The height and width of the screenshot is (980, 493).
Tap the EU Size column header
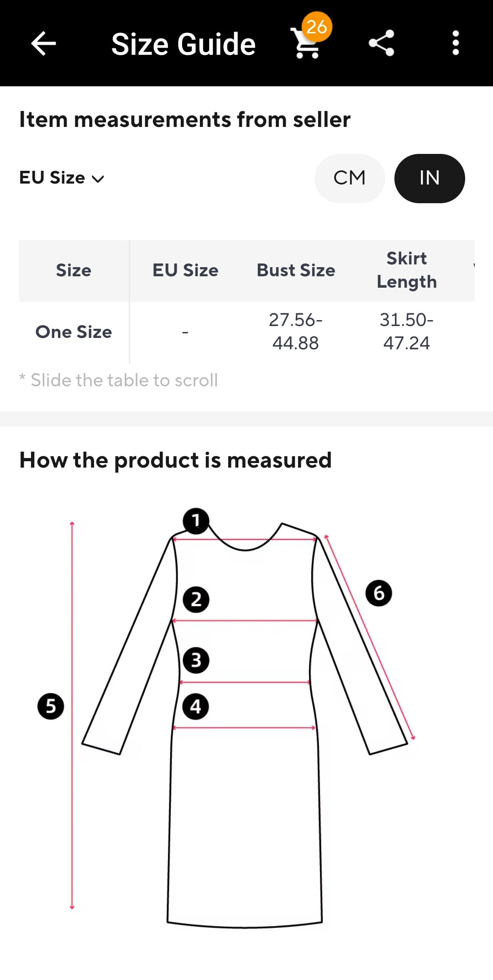tap(185, 270)
